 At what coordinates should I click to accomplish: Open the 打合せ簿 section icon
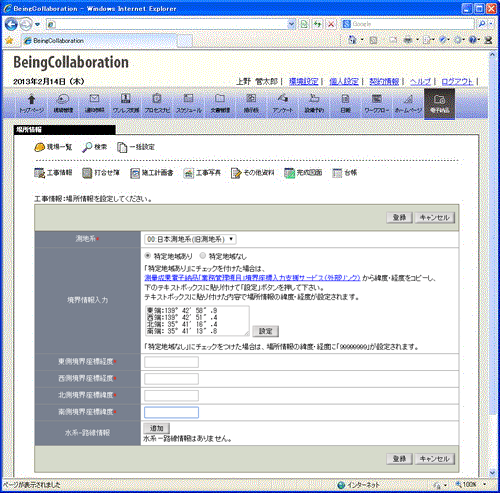(101, 173)
